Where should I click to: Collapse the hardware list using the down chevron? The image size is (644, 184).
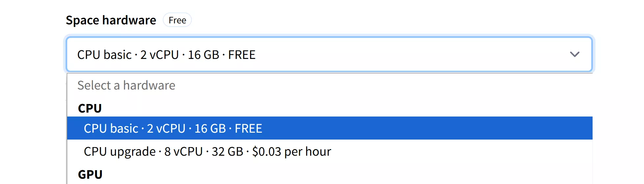point(574,54)
